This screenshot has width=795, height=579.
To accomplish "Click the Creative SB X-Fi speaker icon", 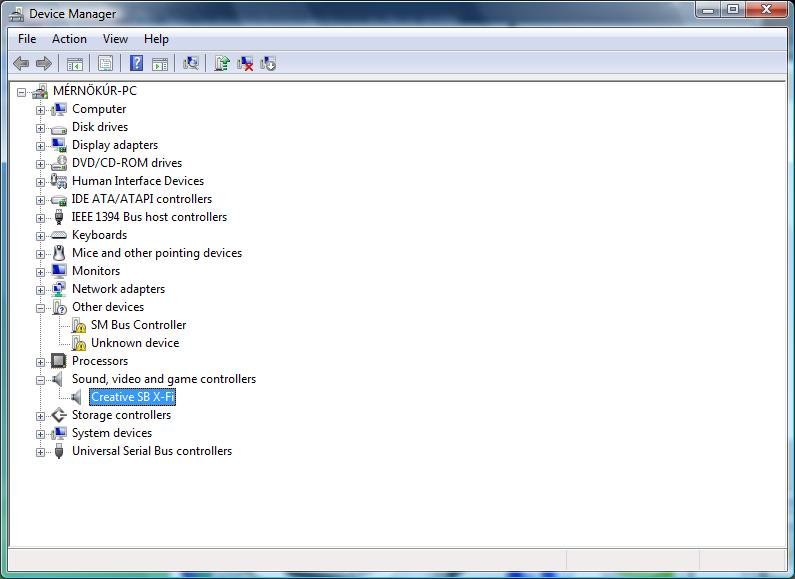I will tap(76, 397).
